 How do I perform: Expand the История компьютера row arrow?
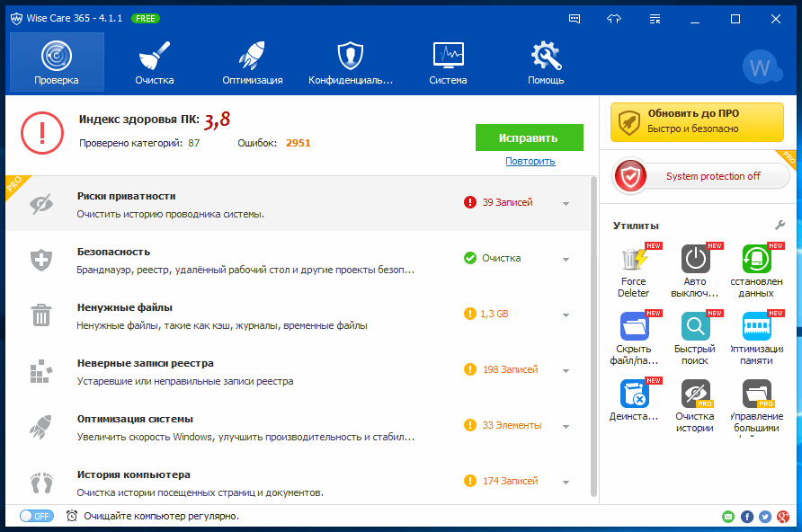coord(566,482)
